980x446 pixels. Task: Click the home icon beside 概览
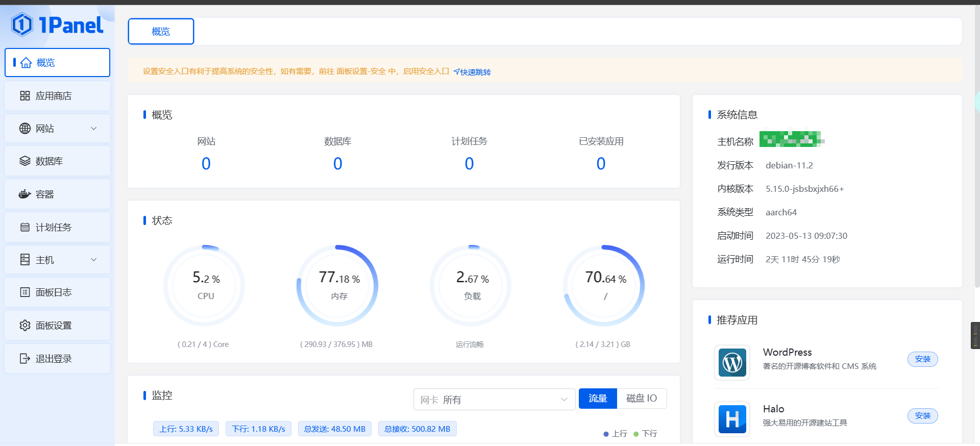(26, 63)
